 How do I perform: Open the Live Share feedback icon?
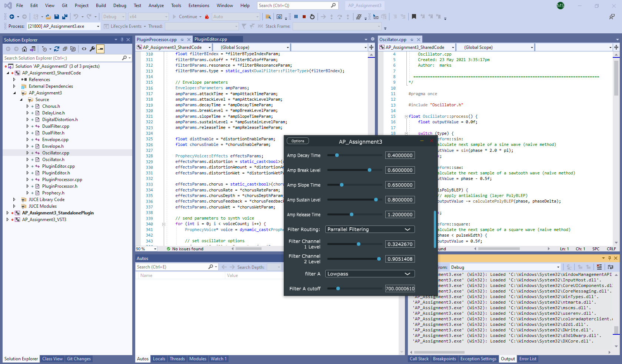coord(612,17)
